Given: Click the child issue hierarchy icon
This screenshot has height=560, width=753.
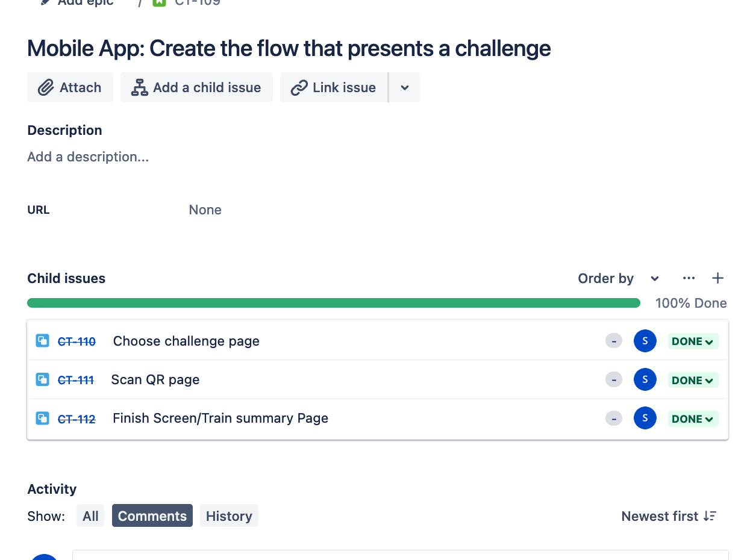Looking at the screenshot, I should coord(140,87).
